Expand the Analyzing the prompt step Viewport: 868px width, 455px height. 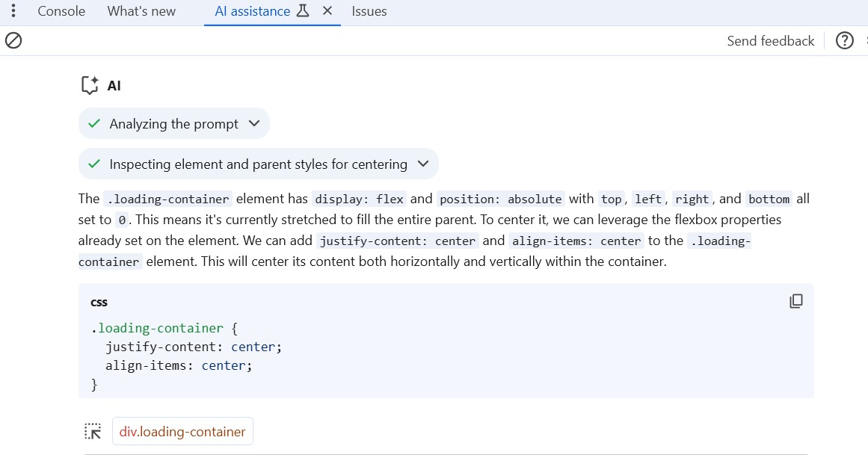[x=173, y=123]
